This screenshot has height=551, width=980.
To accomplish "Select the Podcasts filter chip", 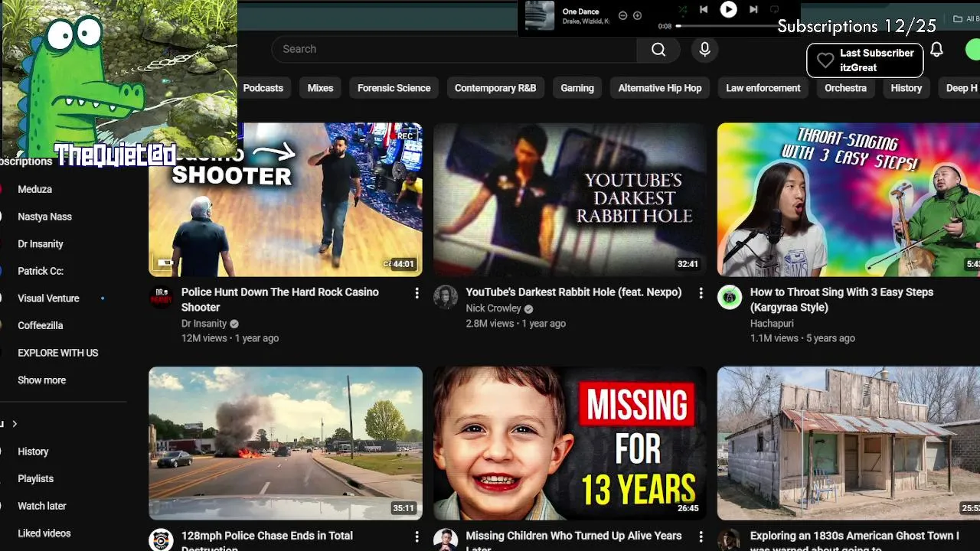I will (x=263, y=88).
